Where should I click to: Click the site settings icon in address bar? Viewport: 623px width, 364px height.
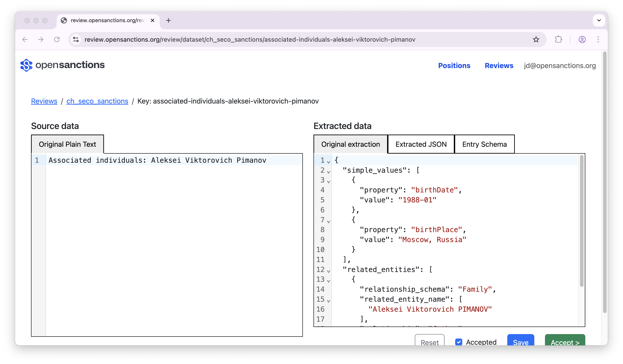click(76, 39)
